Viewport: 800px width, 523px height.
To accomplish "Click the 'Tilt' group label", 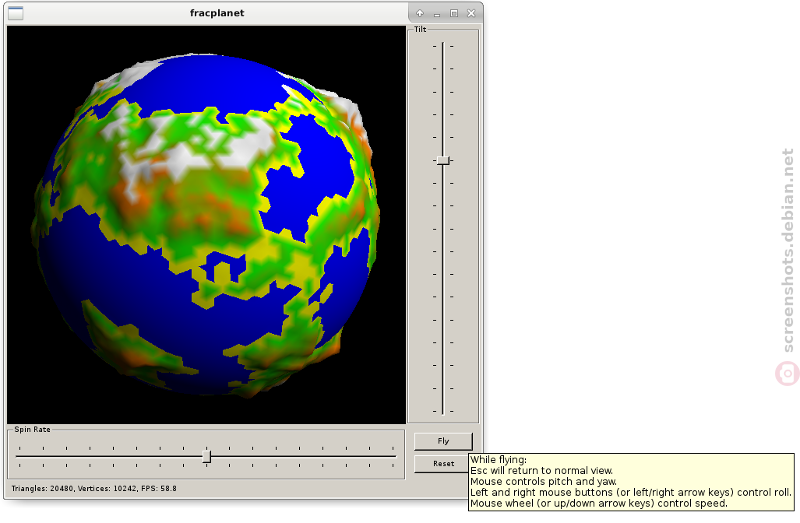I will pos(420,30).
